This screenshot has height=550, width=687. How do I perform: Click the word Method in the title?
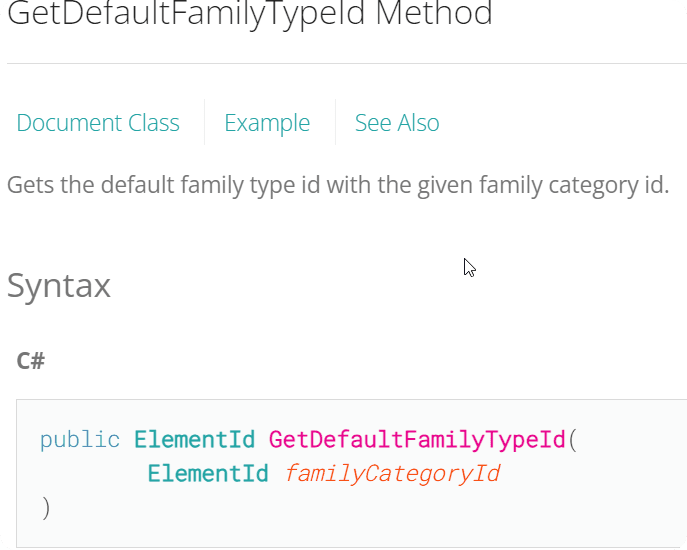(x=434, y=13)
